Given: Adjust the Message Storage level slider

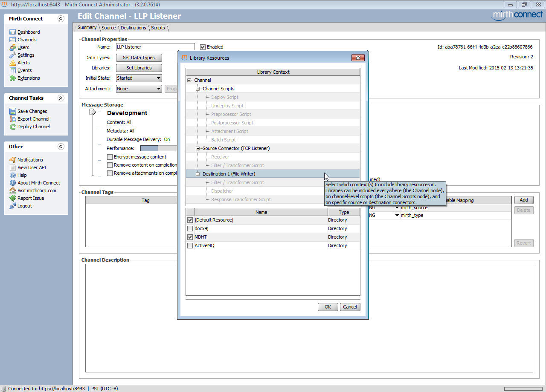Looking at the screenshot, I should point(93,112).
